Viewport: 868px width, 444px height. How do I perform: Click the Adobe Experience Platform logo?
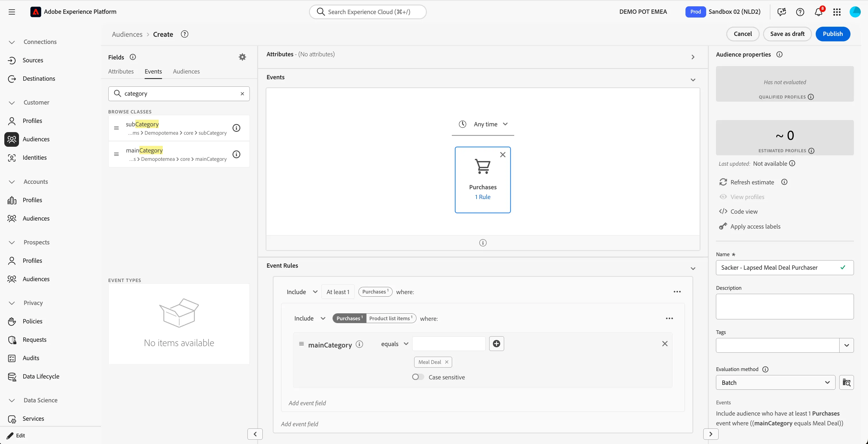point(35,12)
